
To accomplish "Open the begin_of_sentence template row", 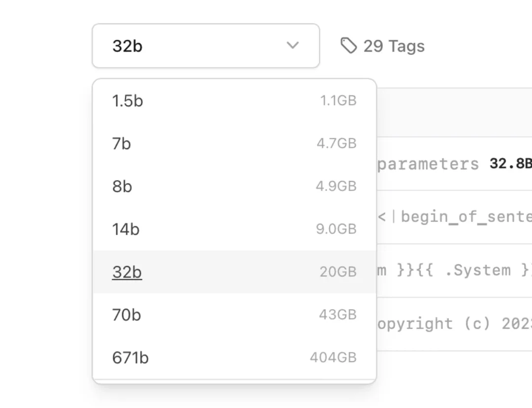I will click(454, 217).
